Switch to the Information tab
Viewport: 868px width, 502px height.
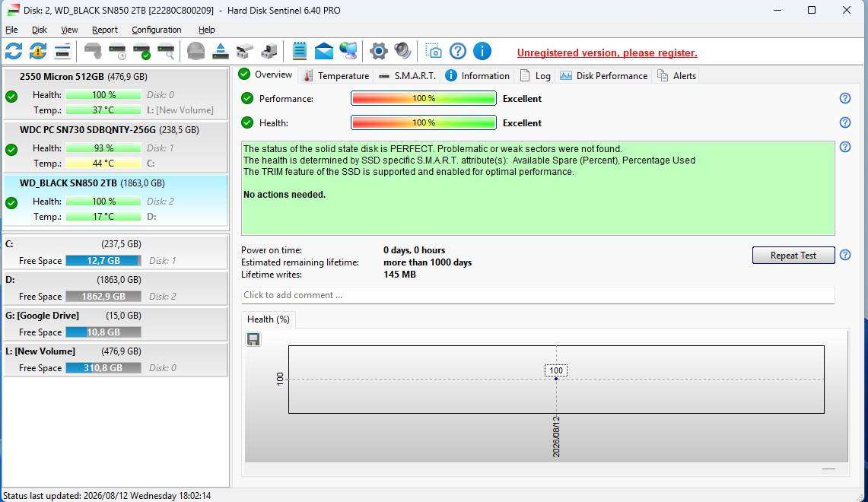pyautogui.click(x=477, y=76)
